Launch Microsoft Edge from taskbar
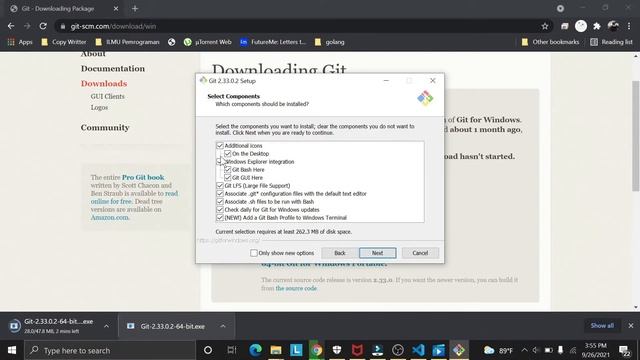Image resolution: width=640 pixels, height=360 pixels. [256, 350]
